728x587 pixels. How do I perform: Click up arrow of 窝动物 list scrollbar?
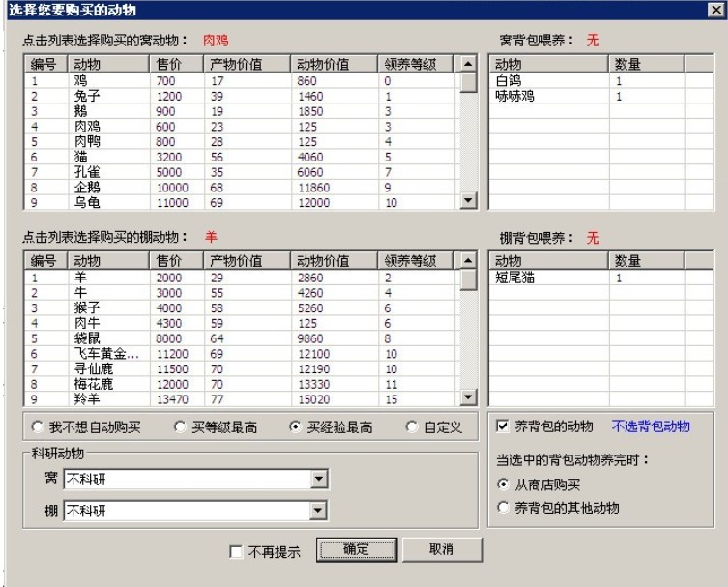click(468, 64)
